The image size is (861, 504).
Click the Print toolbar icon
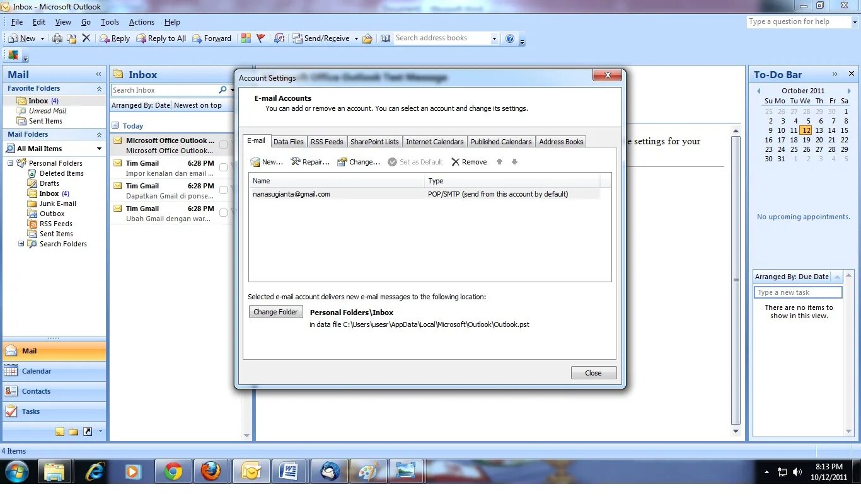tap(57, 38)
